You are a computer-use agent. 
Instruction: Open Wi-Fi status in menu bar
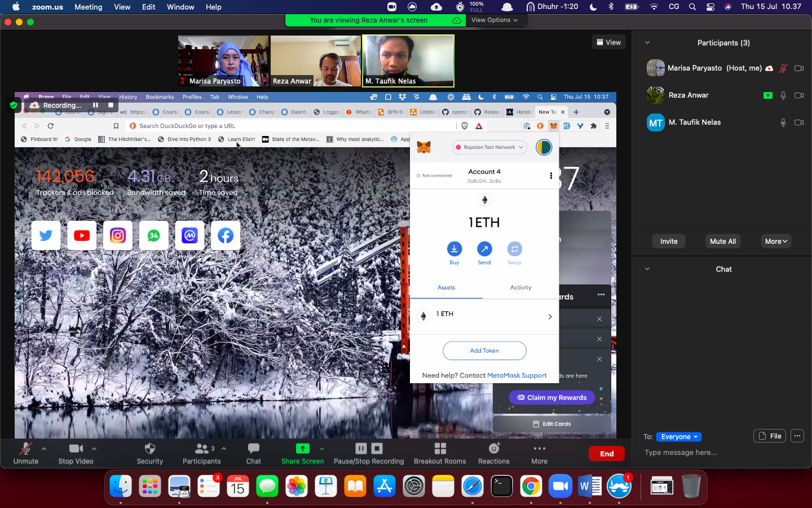654,7
